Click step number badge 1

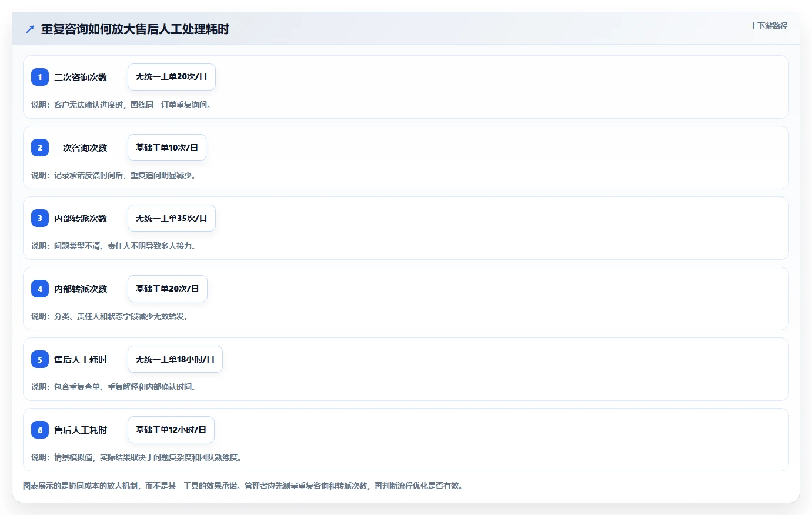tap(40, 77)
